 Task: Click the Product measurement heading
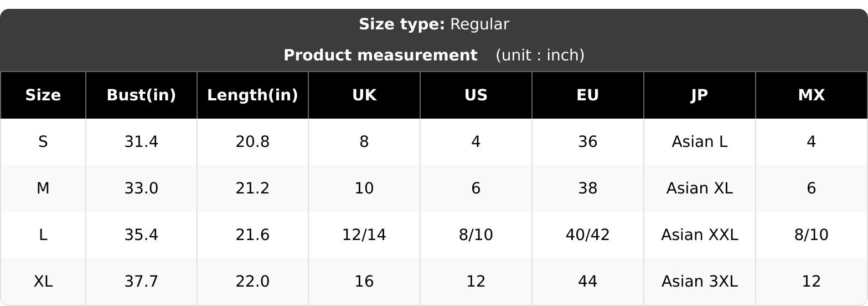point(380,55)
